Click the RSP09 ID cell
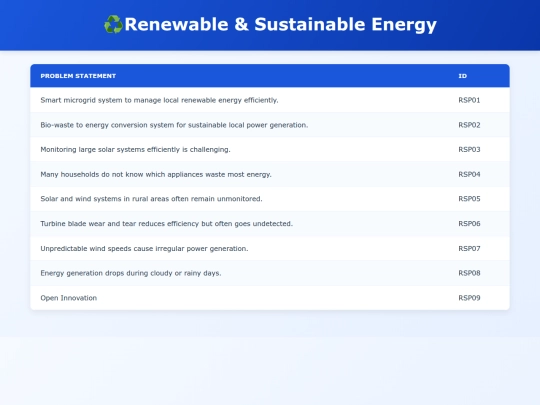The width and height of the screenshot is (540, 405). [469, 298]
